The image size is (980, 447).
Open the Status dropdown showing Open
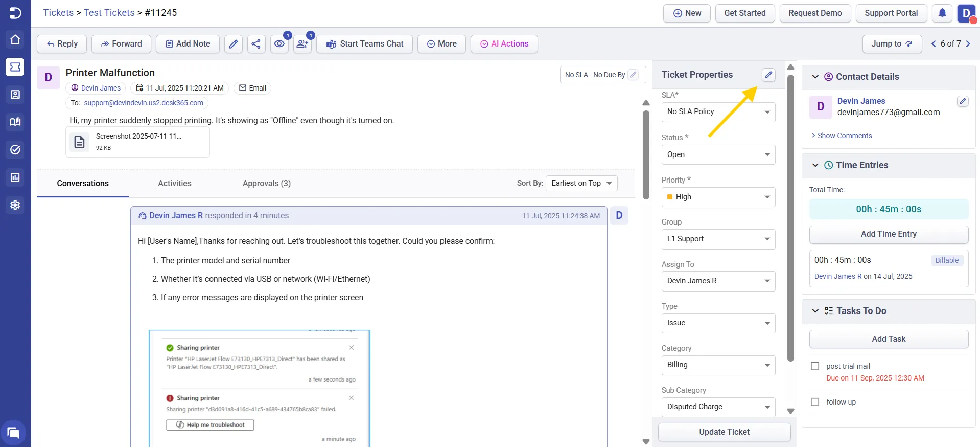point(718,154)
